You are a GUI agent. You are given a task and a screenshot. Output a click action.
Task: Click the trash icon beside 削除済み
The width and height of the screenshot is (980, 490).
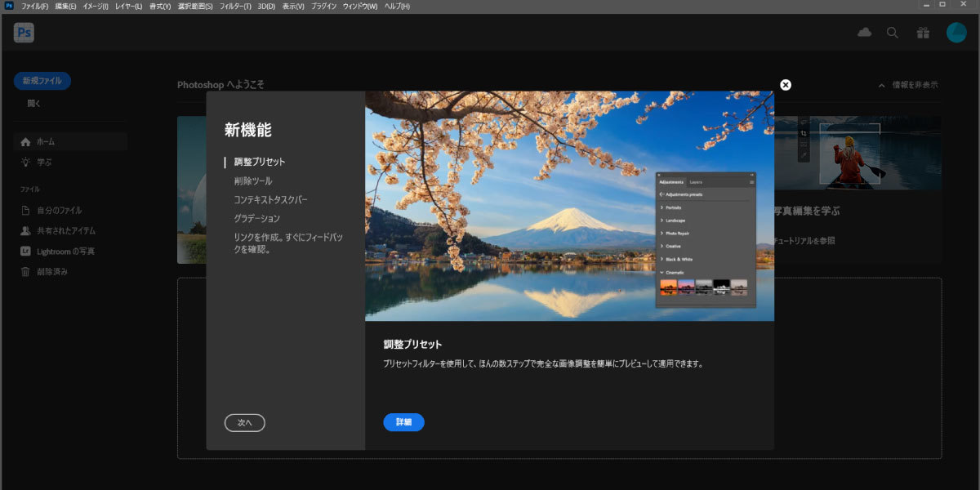(x=25, y=271)
